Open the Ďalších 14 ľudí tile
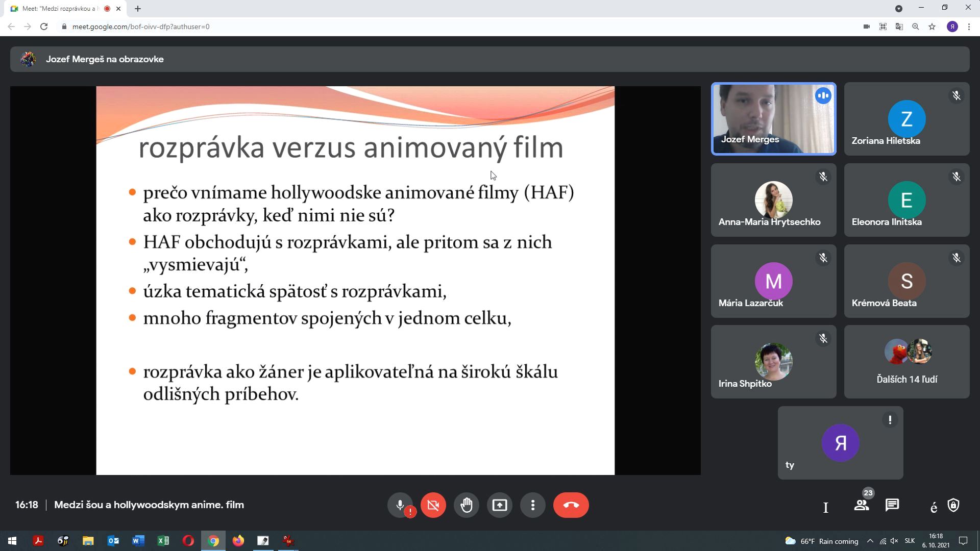This screenshot has height=551, width=980. point(906,362)
